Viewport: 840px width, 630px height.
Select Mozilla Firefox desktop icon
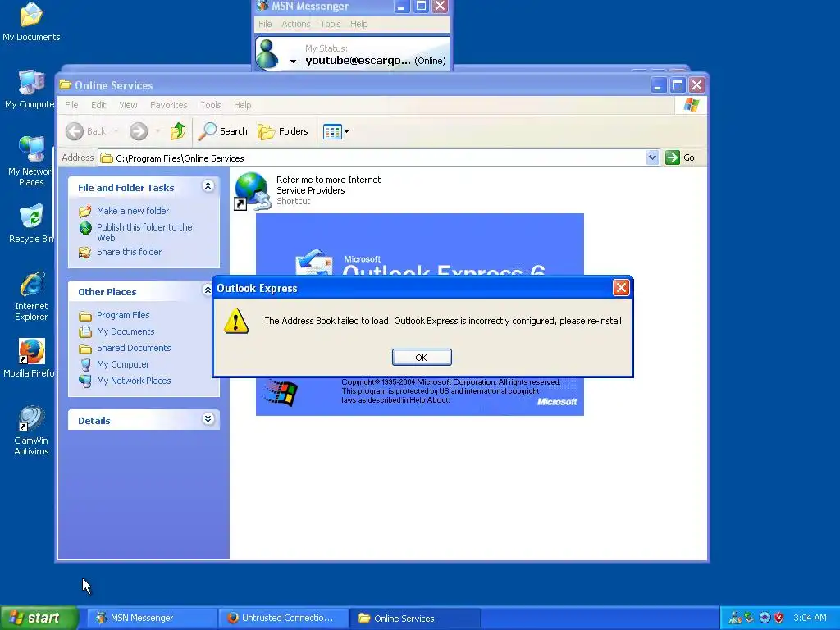pyautogui.click(x=30, y=358)
